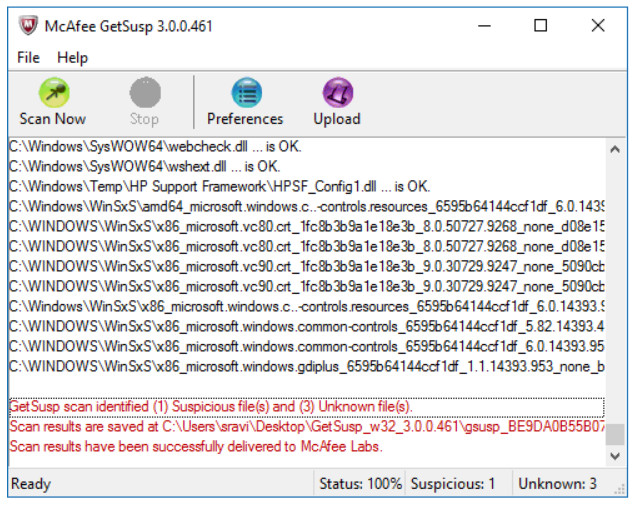
Task: Click the Status: 100% status bar cell
Action: [x=360, y=484]
